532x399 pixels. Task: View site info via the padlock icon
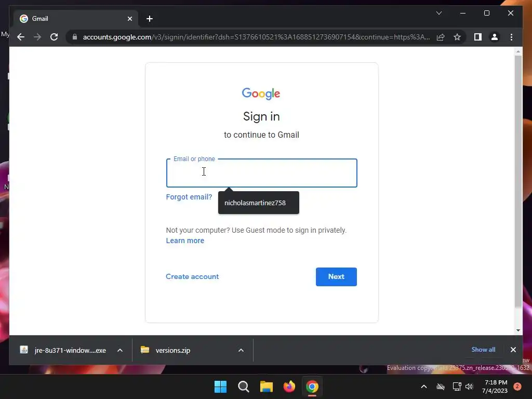75,37
